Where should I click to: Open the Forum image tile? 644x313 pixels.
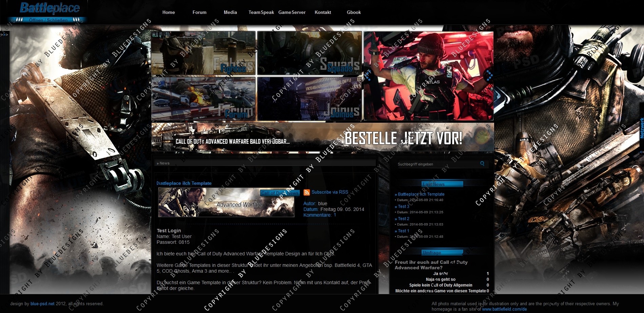[x=203, y=99]
